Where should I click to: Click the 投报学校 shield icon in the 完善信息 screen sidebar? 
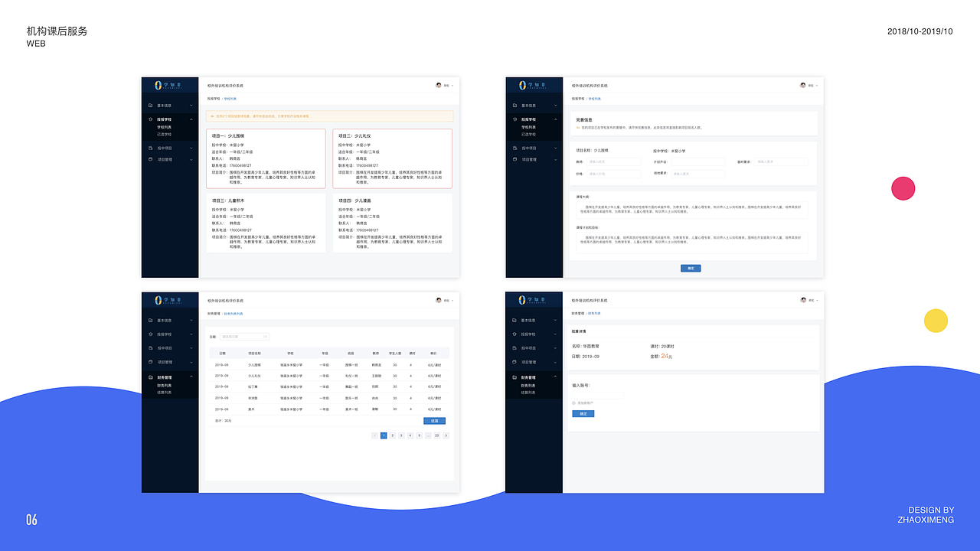[x=514, y=119]
